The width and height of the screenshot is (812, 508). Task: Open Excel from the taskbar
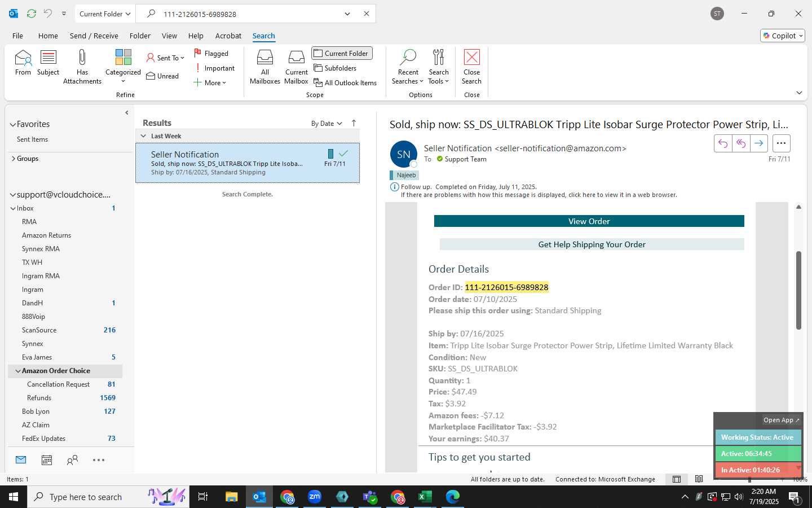point(425,497)
